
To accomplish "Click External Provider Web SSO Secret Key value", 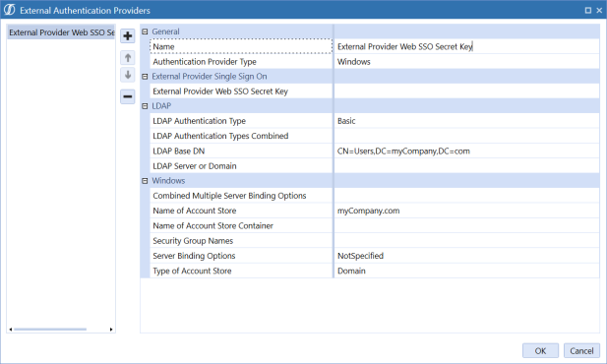I will point(466,91).
